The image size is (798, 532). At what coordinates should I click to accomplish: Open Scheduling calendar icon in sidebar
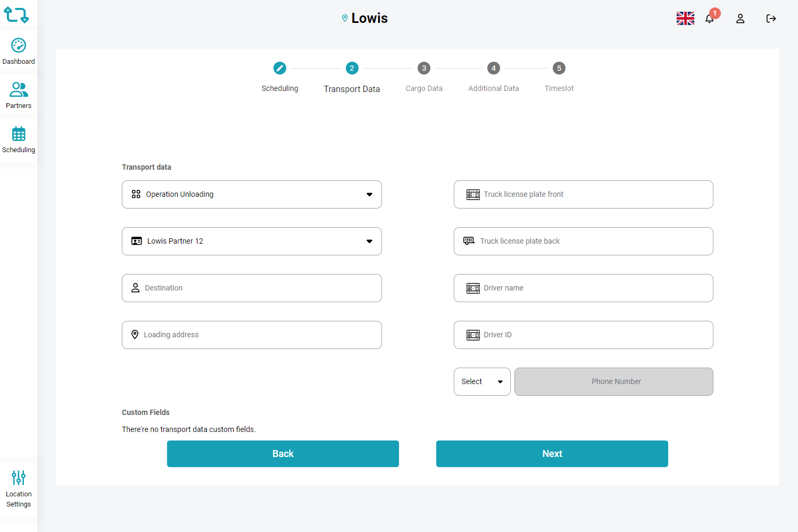19,134
